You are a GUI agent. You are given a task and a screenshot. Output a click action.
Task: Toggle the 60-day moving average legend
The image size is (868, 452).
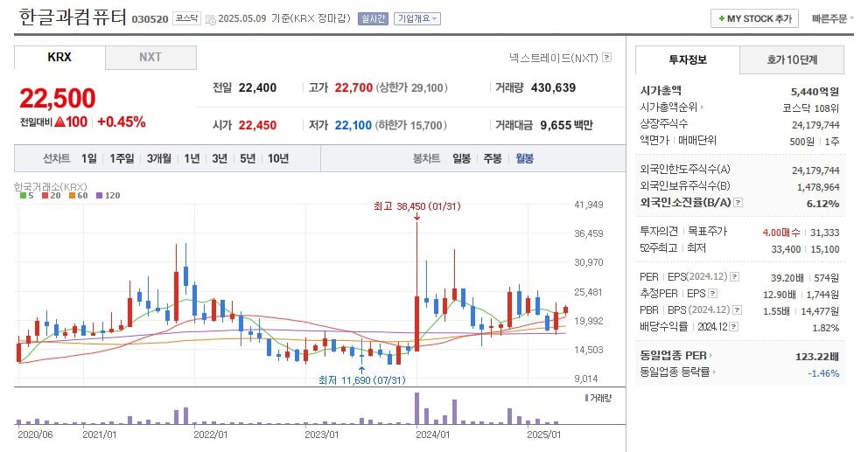78,195
